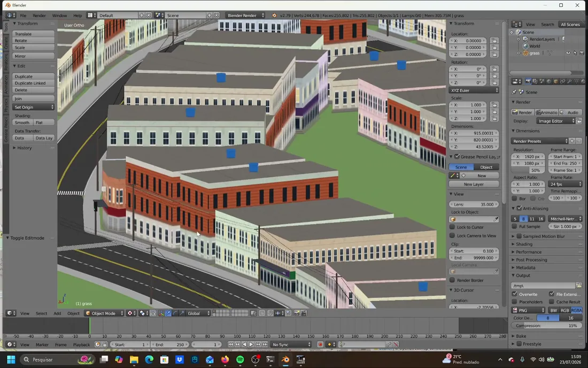Open the Object Mode dropdown

coord(104,313)
